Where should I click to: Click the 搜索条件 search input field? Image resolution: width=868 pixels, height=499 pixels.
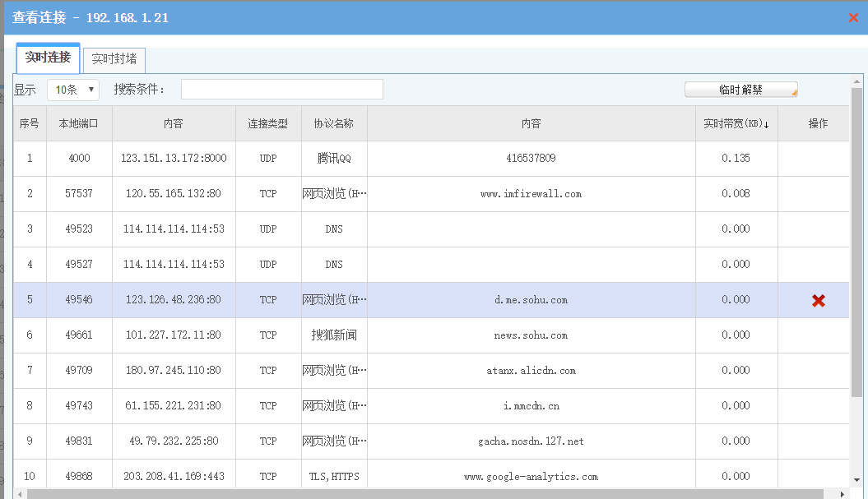click(x=281, y=90)
